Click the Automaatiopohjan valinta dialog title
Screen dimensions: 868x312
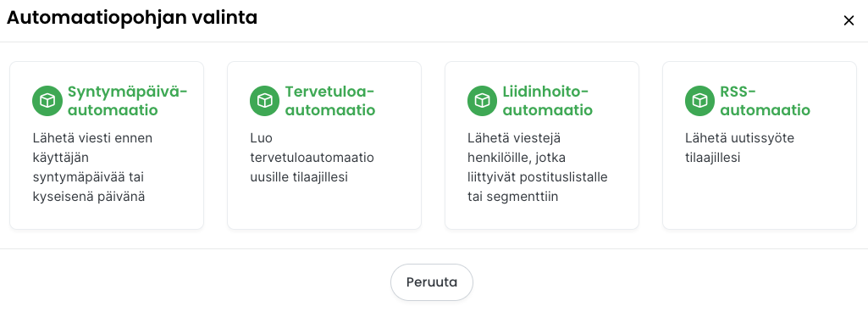point(132,19)
